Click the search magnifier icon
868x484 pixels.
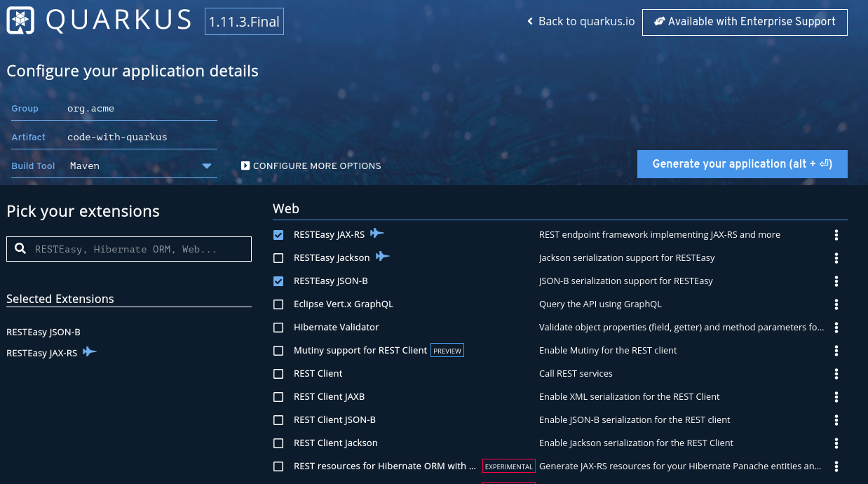click(20, 249)
